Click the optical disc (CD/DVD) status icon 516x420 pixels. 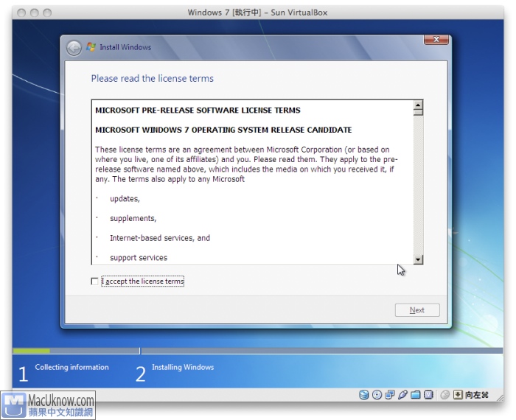point(377,395)
